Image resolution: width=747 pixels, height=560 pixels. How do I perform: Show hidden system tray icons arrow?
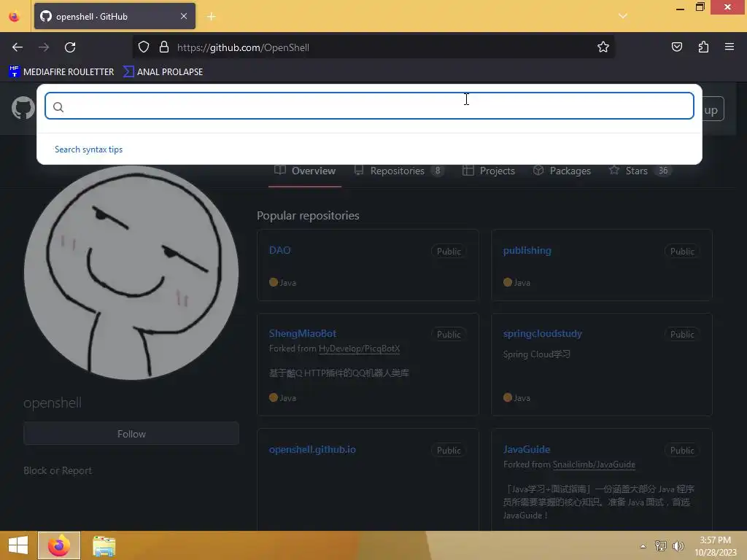[643, 546]
